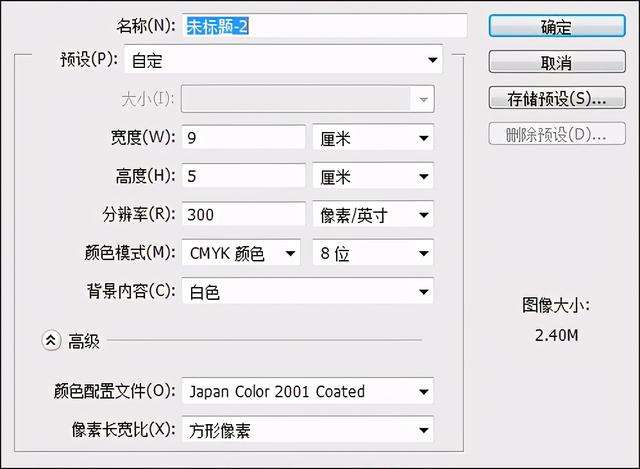Open 颜色配置文件 dropdown Japan Color 2001 Coated
Screen dimensions: 640x469
(x=308, y=391)
